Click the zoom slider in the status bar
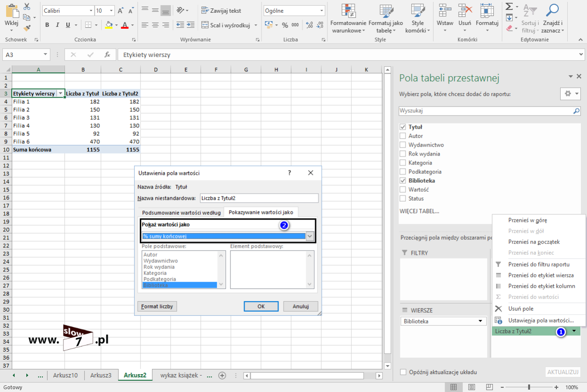Screen dimensions: 587x392 (x=529, y=387)
